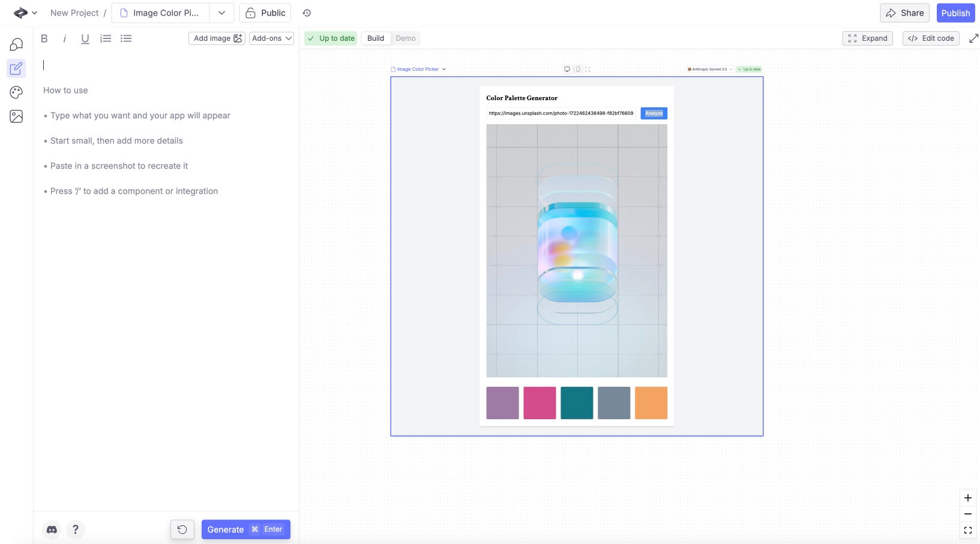Open the chat panel icon in sidebar

16,44
